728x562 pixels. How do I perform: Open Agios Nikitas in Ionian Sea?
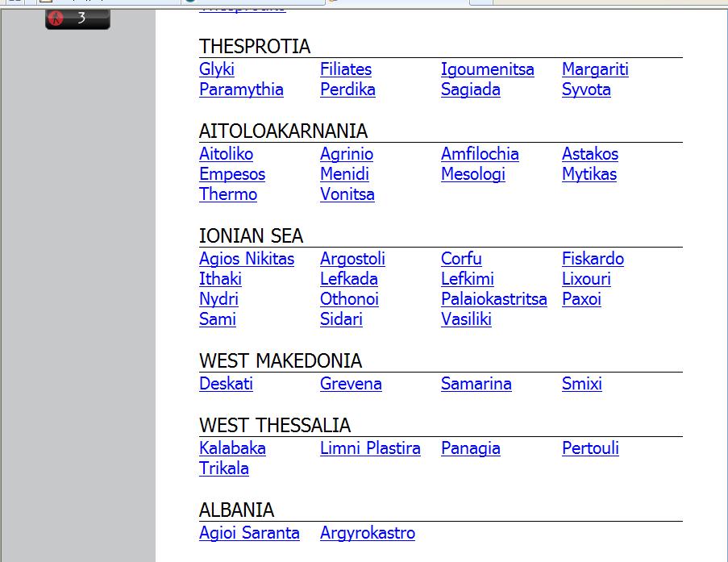pyautogui.click(x=247, y=259)
